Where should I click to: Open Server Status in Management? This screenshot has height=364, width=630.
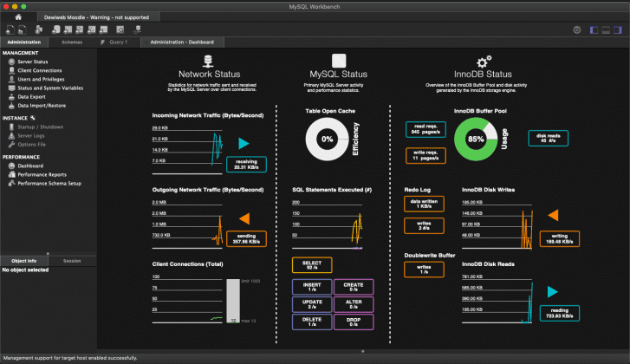coord(33,62)
